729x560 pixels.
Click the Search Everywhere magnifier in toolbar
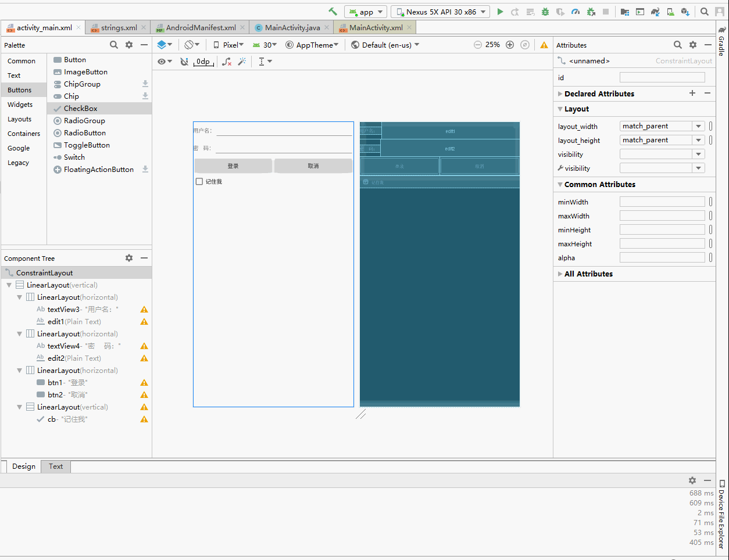click(x=705, y=12)
